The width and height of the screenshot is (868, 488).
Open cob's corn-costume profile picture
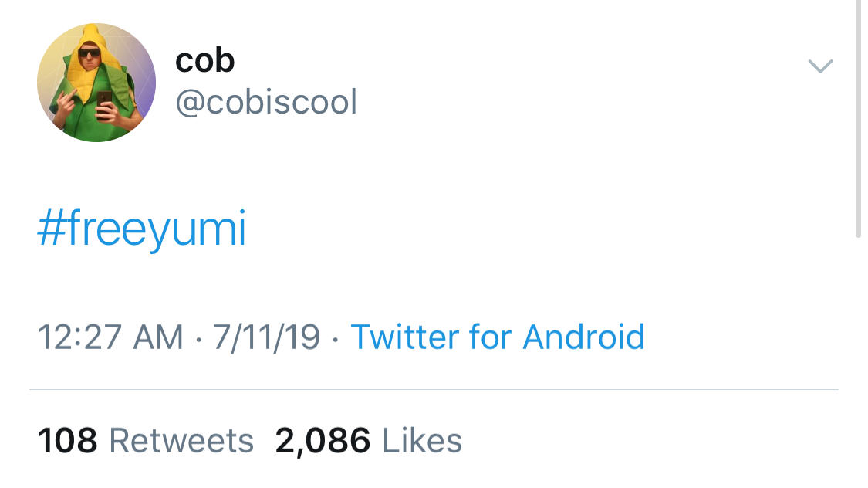pyautogui.click(x=96, y=82)
